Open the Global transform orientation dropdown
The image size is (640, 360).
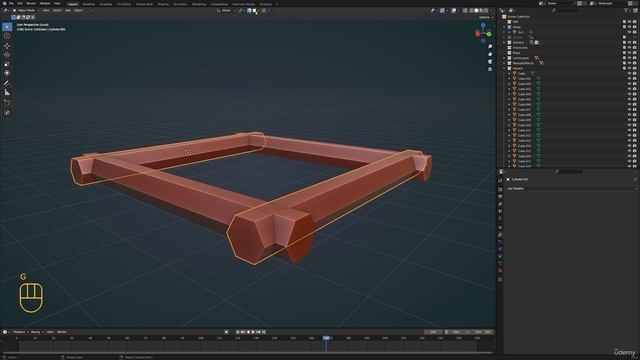click(x=227, y=10)
